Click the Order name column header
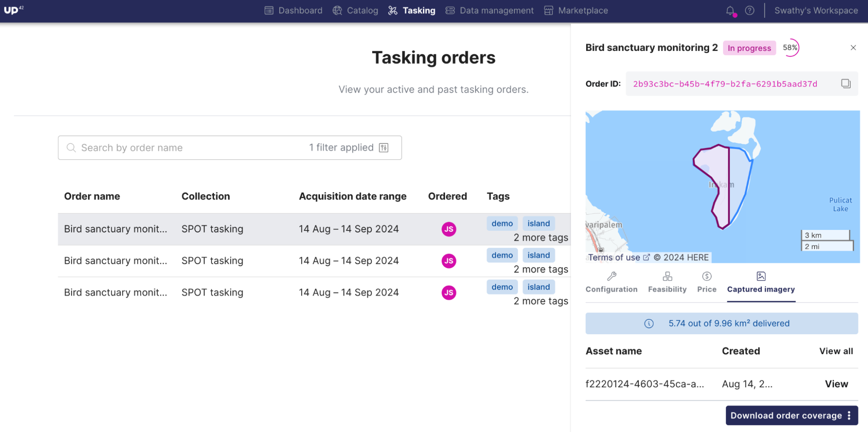Screen dimensions: 868x432 (92, 196)
